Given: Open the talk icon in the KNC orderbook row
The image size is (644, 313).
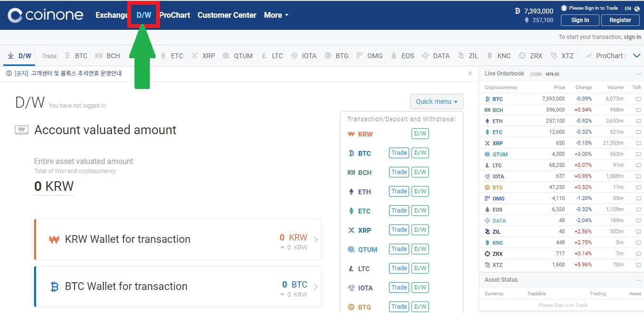Looking at the screenshot, I should coord(638,243).
